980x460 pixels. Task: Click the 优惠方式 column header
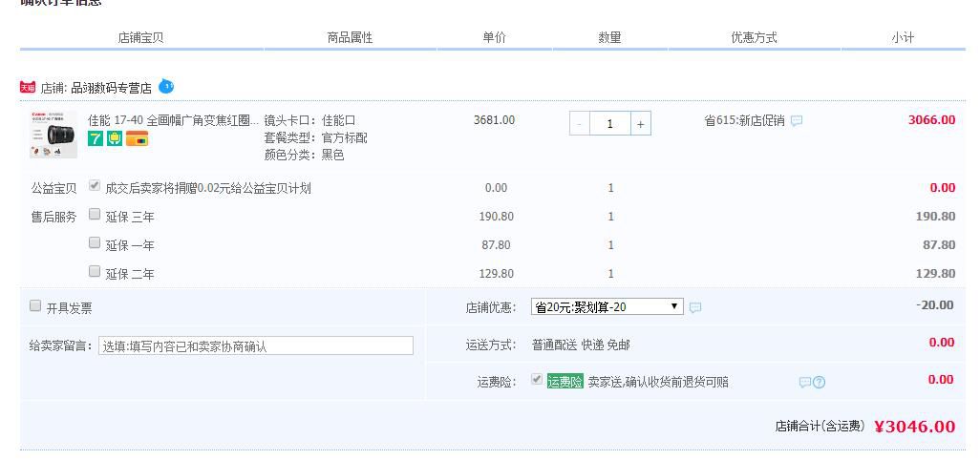tap(755, 37)
